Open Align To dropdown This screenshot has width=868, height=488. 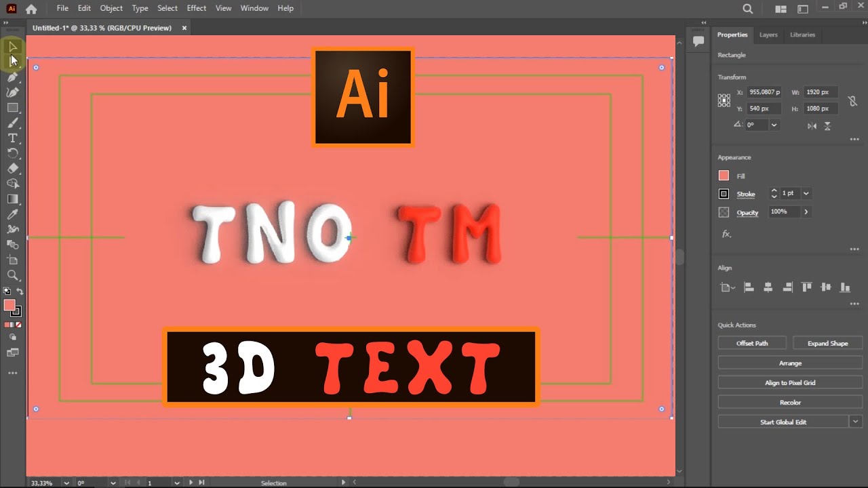(728, 287)
